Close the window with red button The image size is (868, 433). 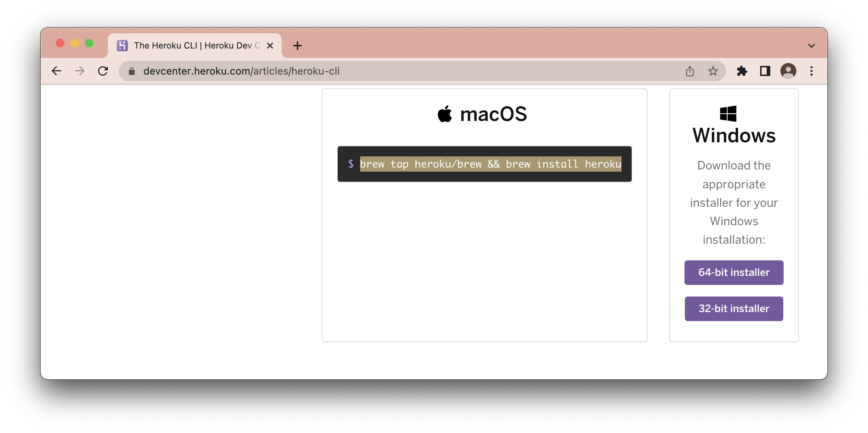pyautogui.click(x=60, y=43)
